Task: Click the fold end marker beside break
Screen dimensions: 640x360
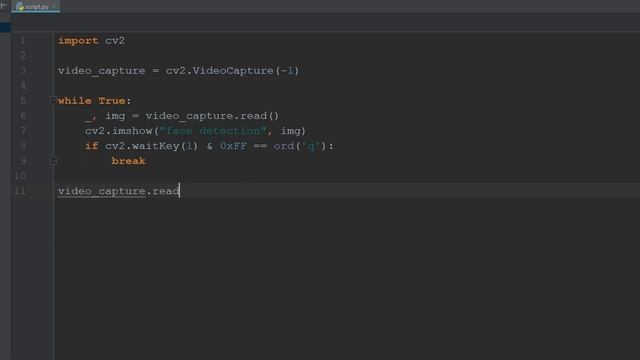Action: (x=53, y=161)
